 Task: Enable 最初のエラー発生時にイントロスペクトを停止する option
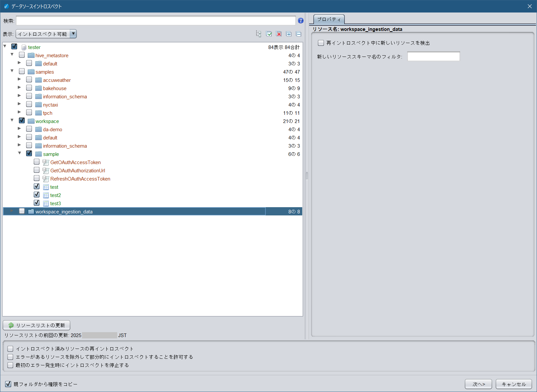click(x=11, y=365)
